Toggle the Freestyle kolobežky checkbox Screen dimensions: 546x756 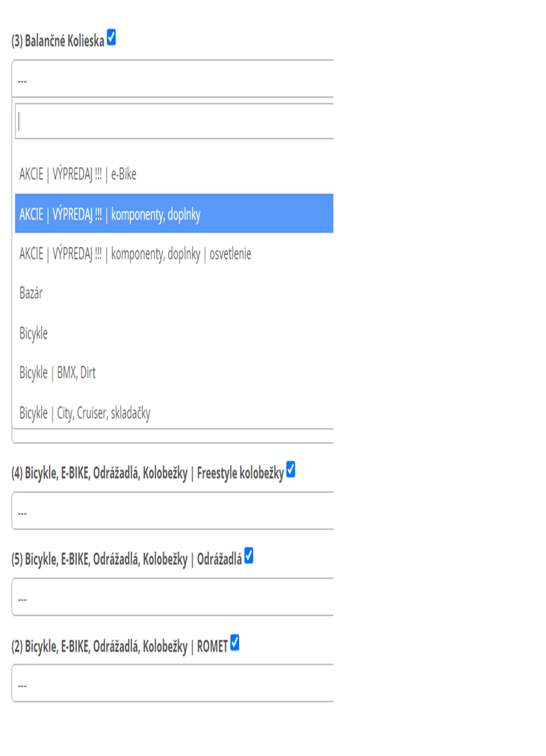[x=291, y=469]
